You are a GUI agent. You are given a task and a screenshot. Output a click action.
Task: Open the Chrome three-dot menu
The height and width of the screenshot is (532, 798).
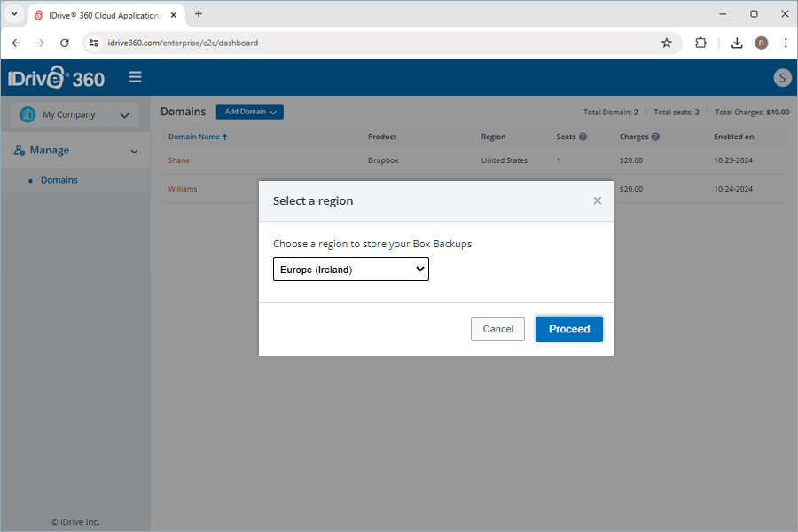coord(786,43)
